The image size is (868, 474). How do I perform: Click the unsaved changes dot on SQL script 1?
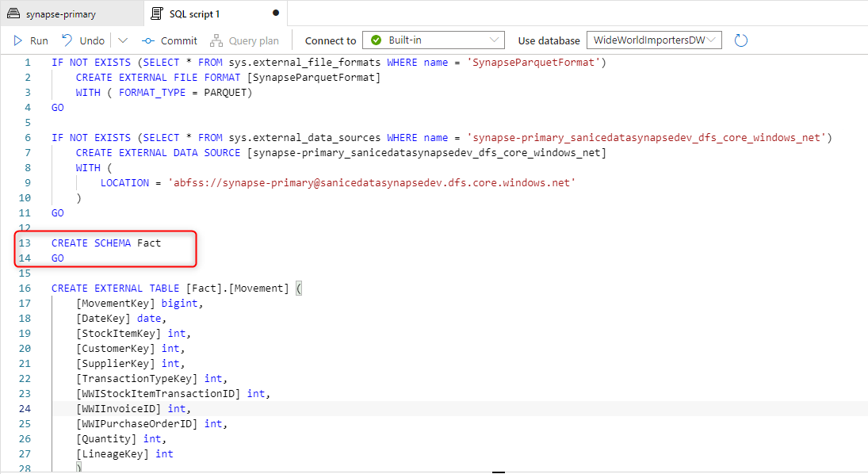point(276,13)
